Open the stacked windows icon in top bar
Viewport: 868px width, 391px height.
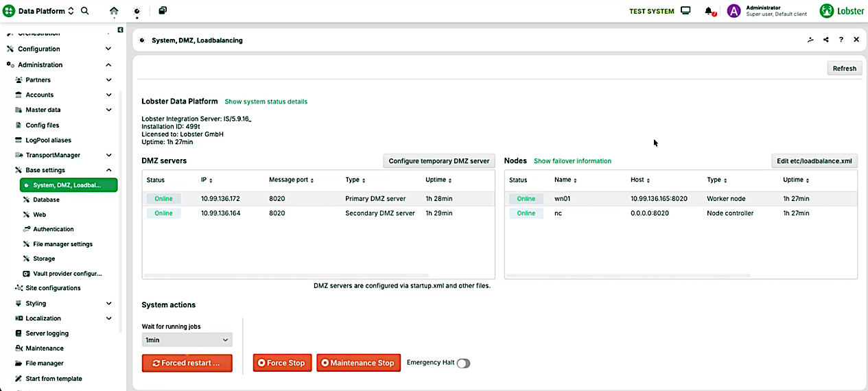pyautogui.click(x=163, y=11)
